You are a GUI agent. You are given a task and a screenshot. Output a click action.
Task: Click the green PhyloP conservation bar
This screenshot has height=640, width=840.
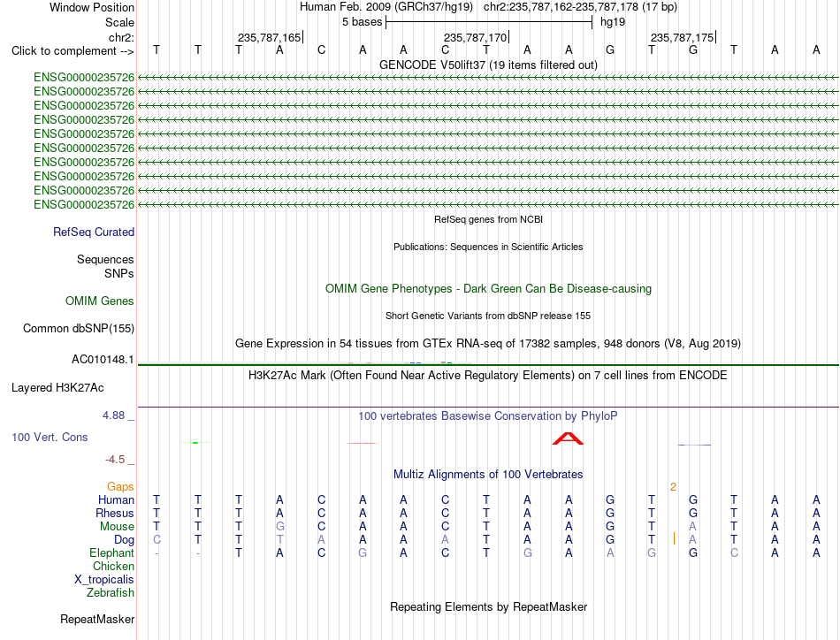195,442
